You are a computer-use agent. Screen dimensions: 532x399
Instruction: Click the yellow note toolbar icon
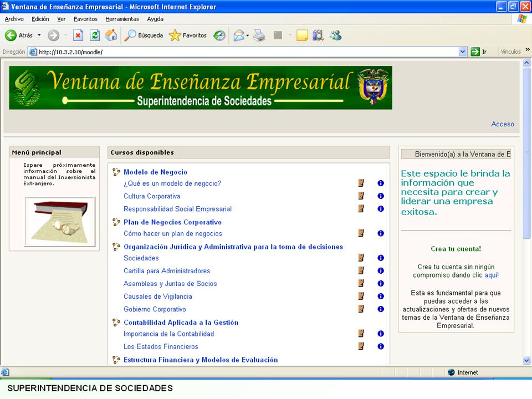pos(302,35)
